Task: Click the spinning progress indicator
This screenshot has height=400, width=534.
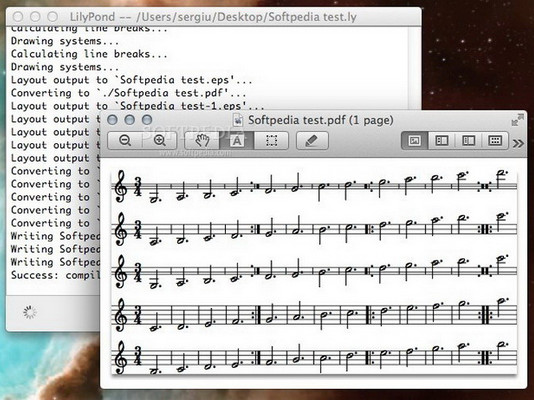Action: coord(30,312)
